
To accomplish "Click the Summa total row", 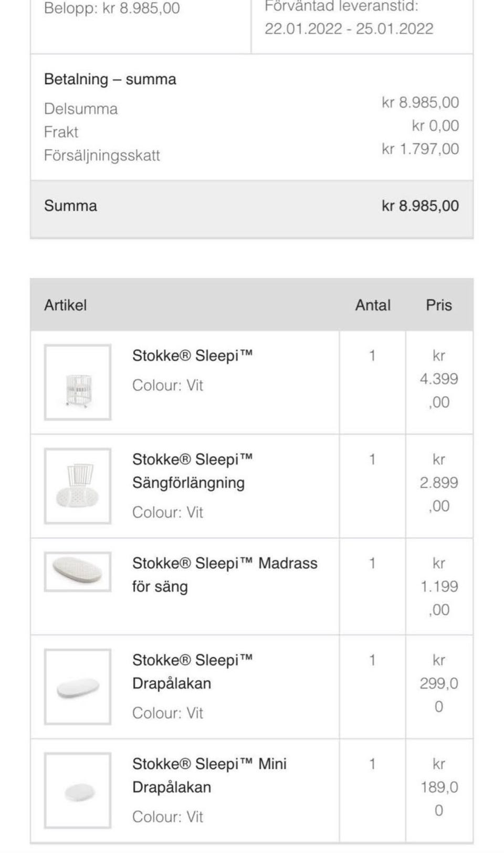I will click(x=251, y=206).
